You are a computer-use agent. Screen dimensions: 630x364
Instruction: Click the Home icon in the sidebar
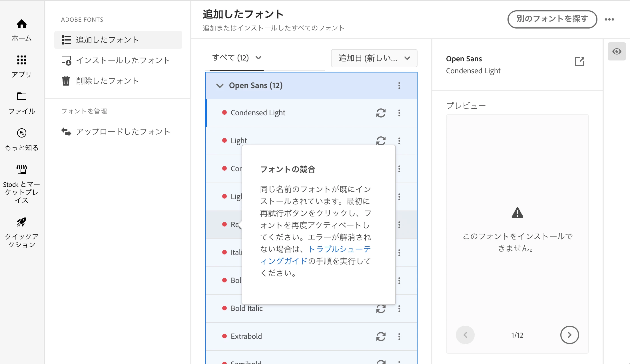(x=22, y=24)
